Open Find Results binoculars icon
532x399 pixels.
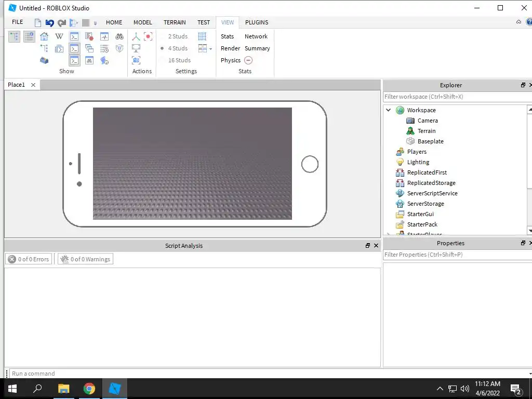[x=119, y=36]
